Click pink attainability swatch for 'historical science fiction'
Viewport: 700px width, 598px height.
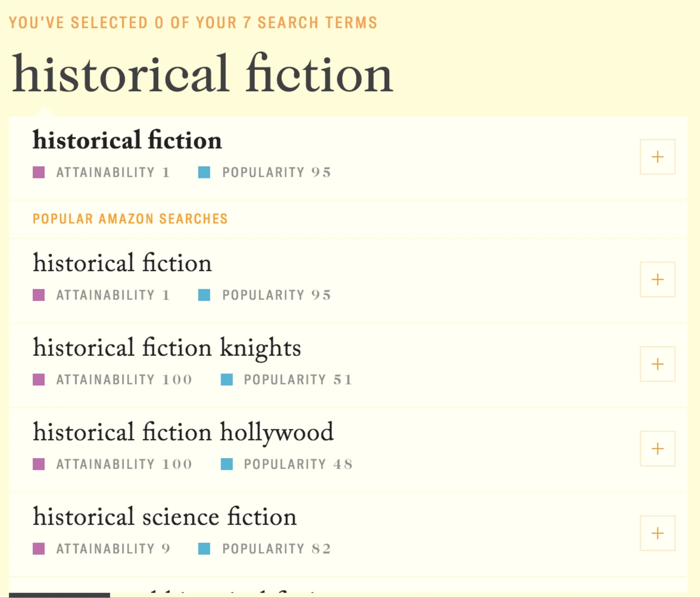click(x=39, y=549)
